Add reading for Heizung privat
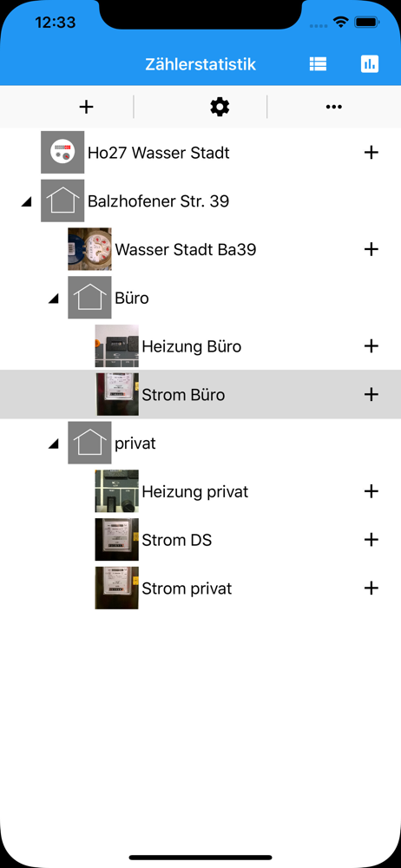The image size is (401, 868). tap(371, 491)
